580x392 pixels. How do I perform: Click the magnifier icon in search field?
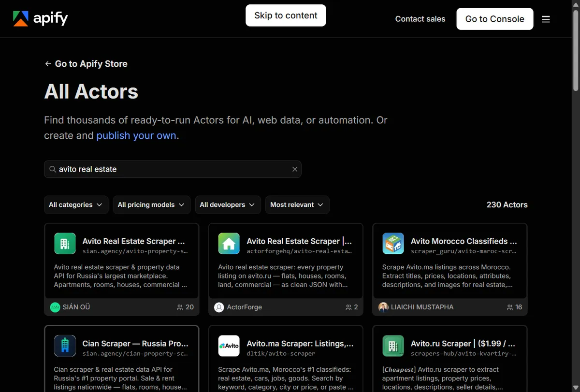tap(53, 169)
